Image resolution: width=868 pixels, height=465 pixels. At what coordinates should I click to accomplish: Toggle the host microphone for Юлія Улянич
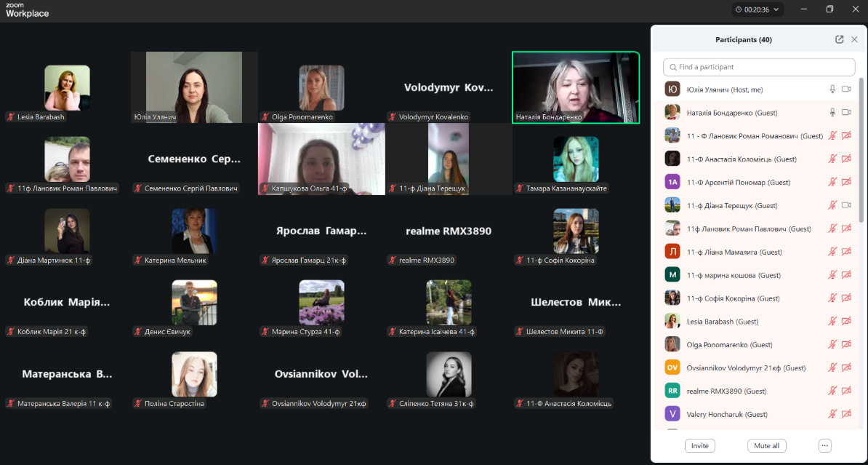[832, 90]
